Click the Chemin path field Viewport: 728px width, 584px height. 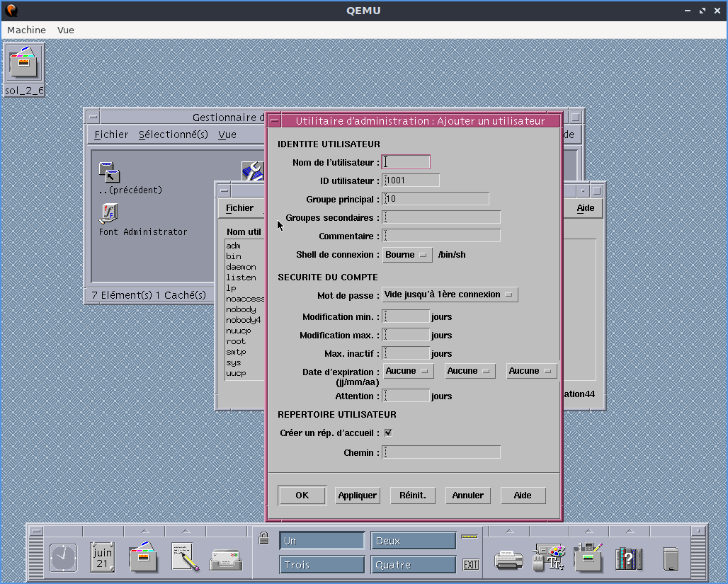coord(441,452)
